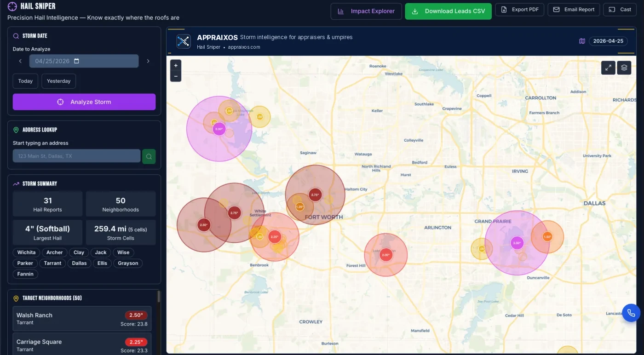Screen dimensions: 644x355
Task: Select the Grayson county chip
Action: click(128, 263)
